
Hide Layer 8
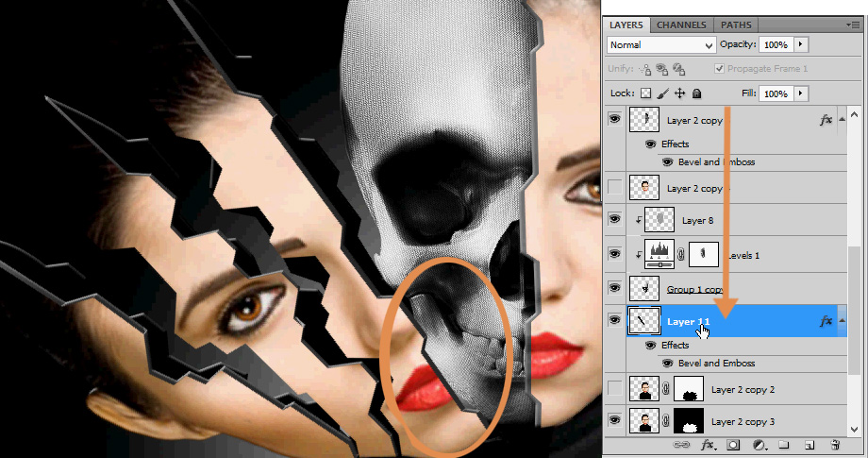614,219
